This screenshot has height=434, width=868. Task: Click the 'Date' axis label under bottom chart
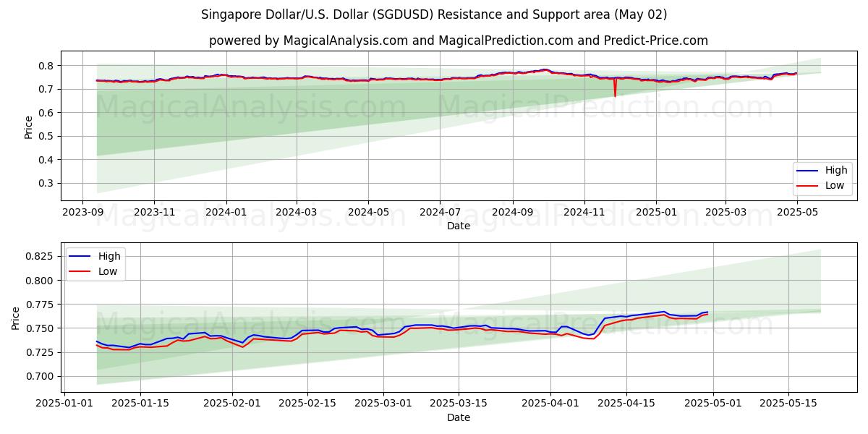click(459, 417)
